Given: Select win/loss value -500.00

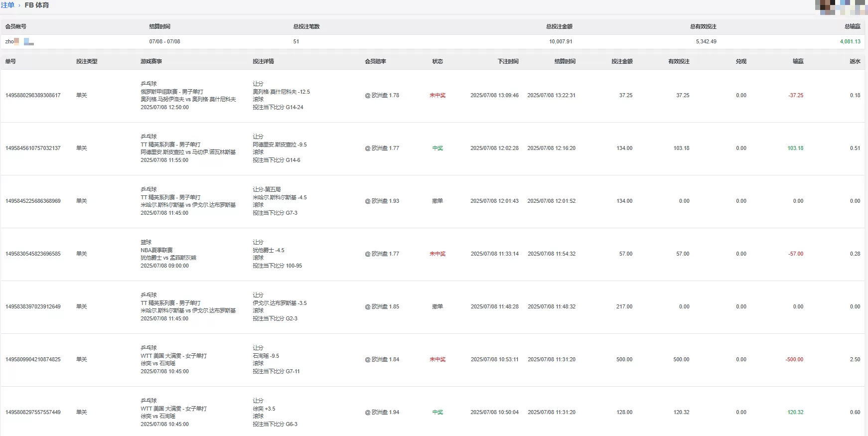Looking at the screenshot, I should tap(794, 359).
